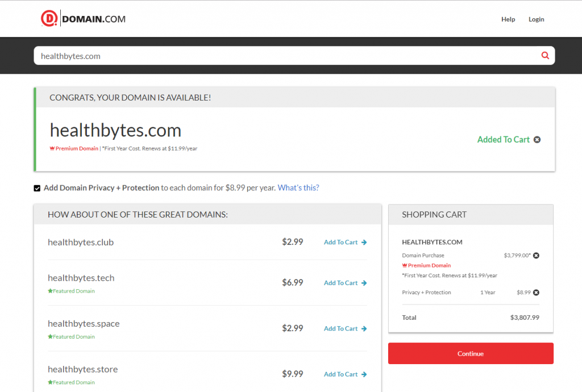Click the $3,807.99 cart total

click(x=525, y=318)
